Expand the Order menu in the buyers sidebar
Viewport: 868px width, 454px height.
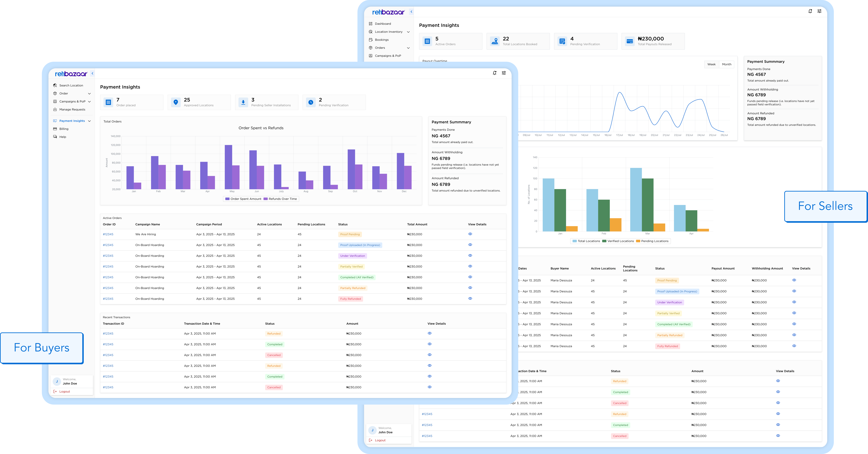[x=89, y=94]
